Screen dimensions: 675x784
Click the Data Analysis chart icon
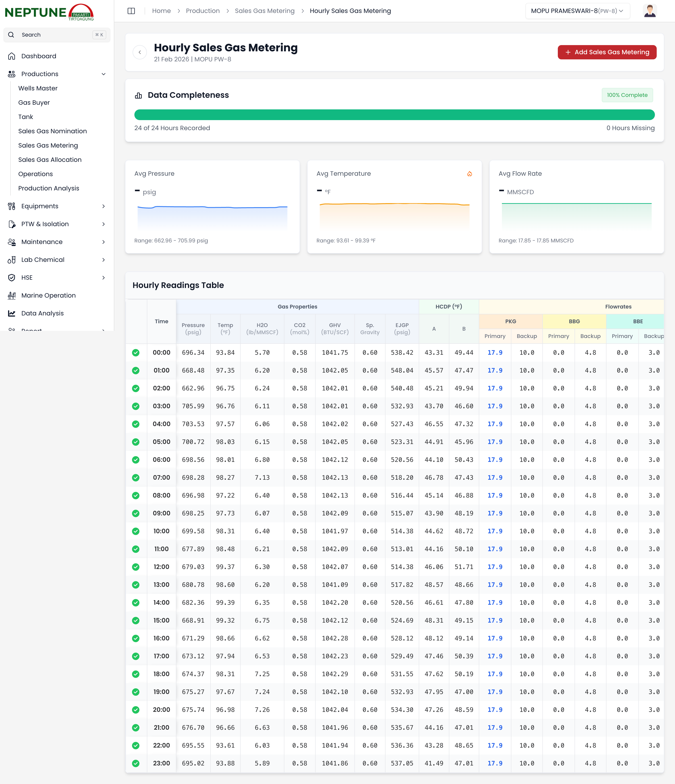12,313
